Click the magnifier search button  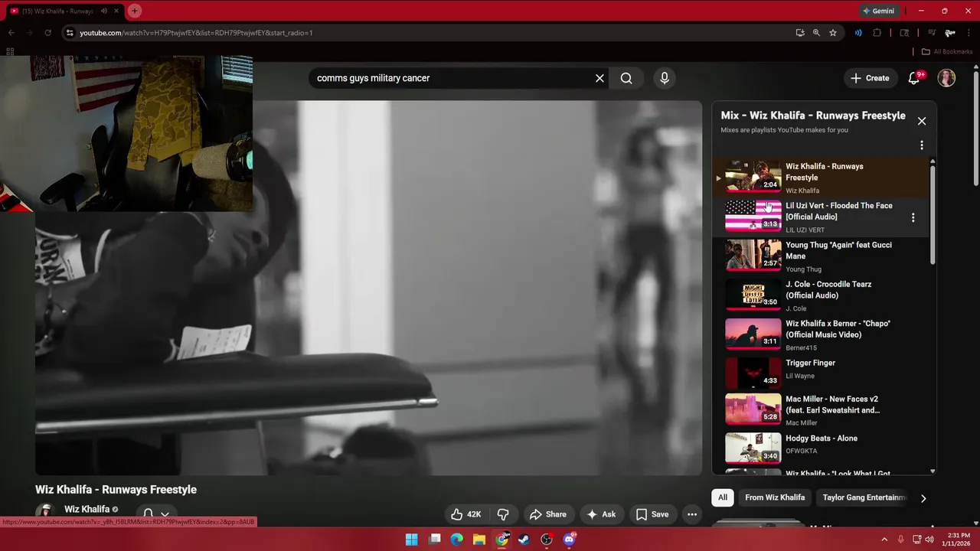click(626, 78)
